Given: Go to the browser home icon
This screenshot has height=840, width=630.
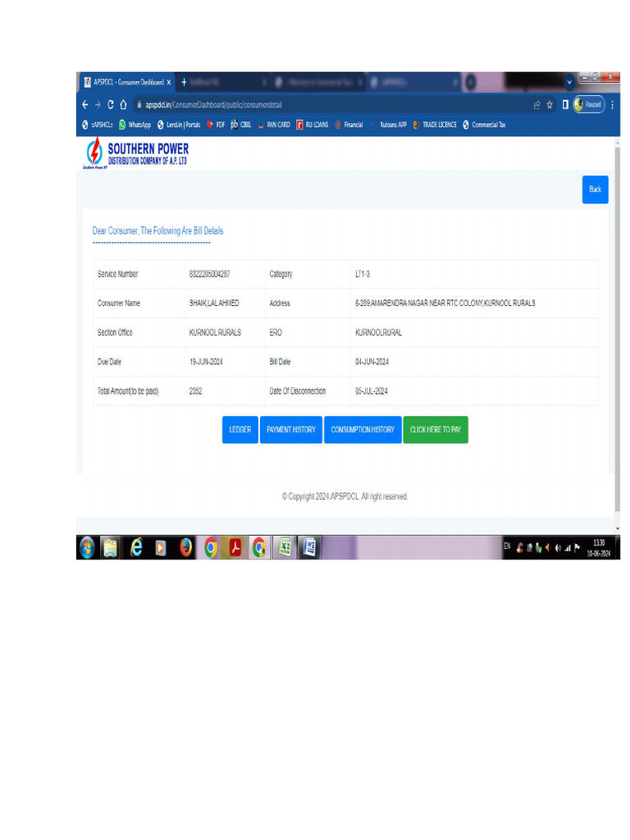Looking at the screenshot, I should point(123,104).
